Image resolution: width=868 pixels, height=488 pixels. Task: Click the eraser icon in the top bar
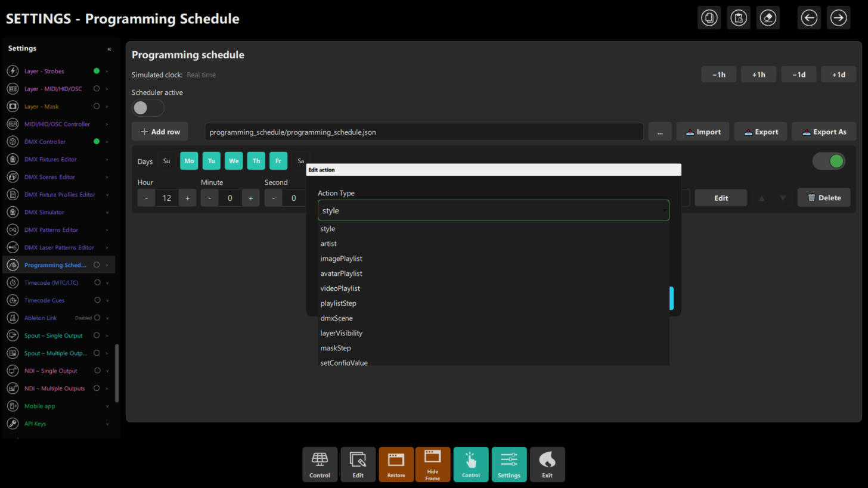768,18
